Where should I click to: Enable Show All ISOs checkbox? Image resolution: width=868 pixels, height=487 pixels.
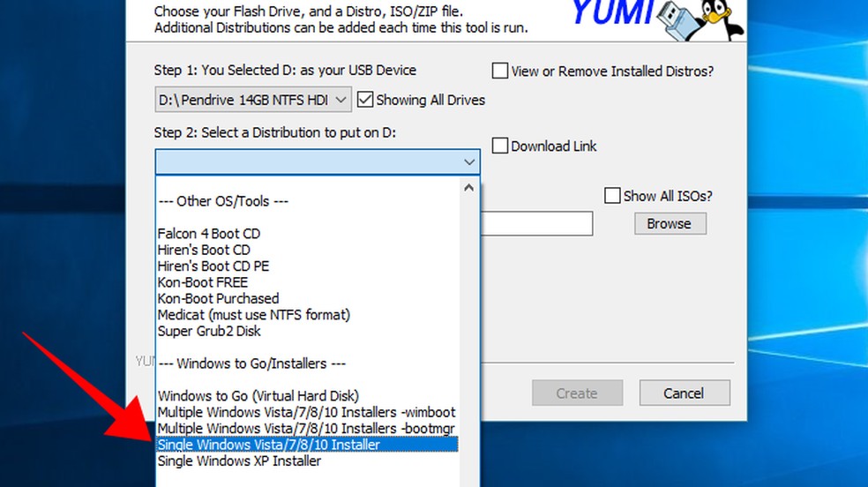point(611,195)
